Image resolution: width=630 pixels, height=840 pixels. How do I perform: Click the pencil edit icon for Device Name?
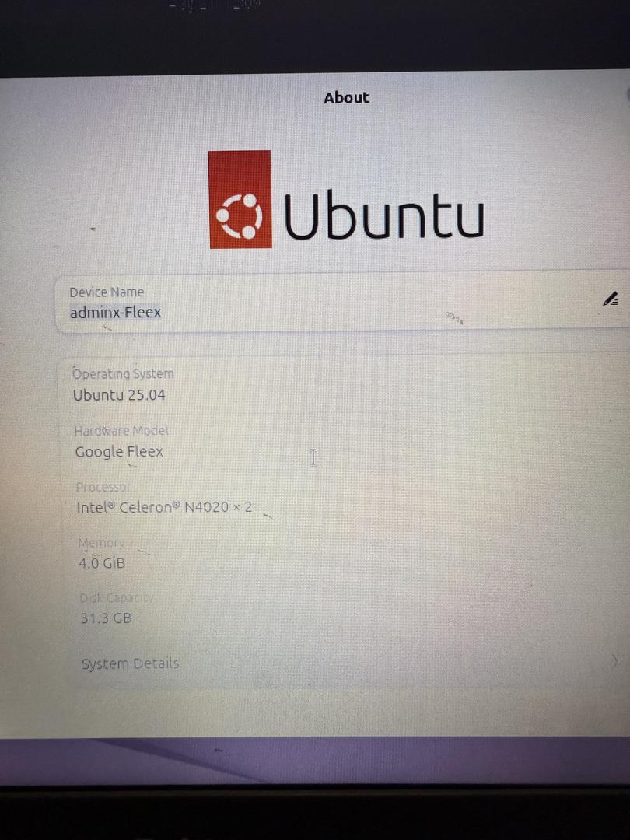pyautogui.click(x=611, y=299)
